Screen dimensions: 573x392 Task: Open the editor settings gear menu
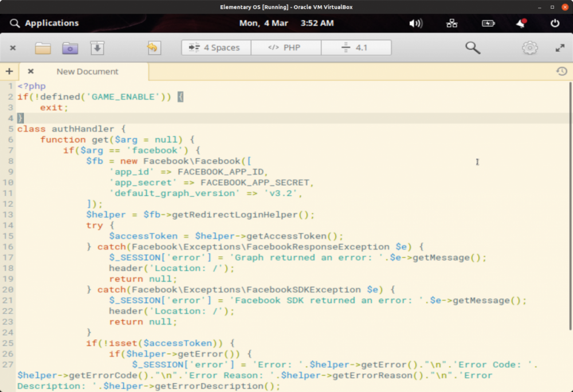click(529, 48)
